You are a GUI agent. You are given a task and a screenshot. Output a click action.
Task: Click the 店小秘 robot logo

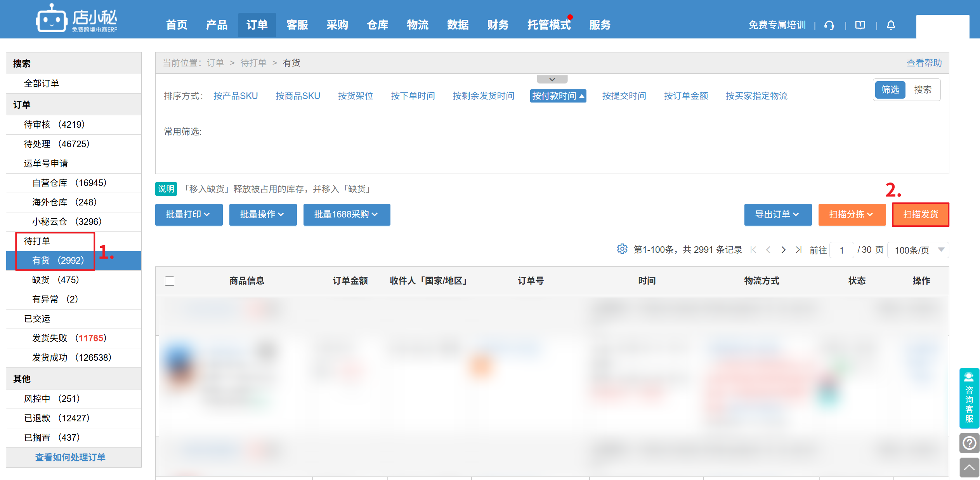52,19
